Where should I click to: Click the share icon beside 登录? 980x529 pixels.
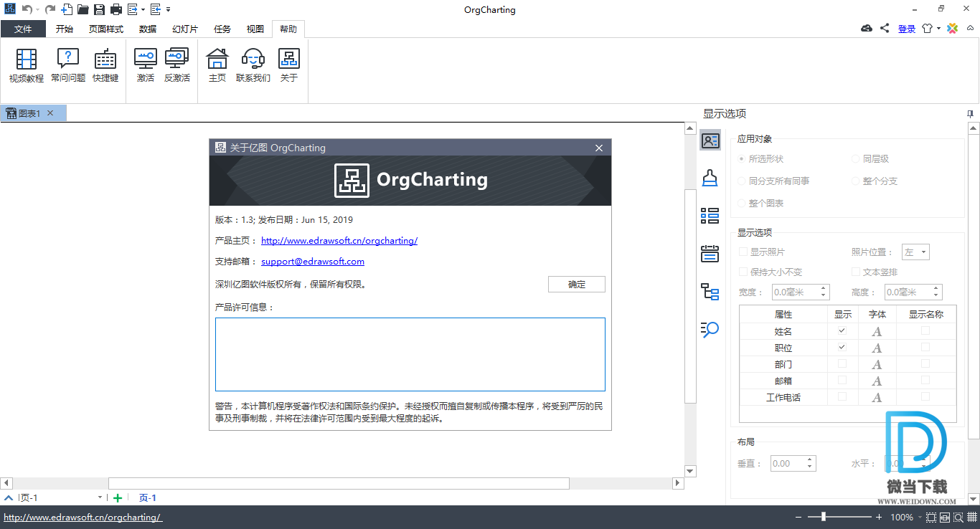(x=885, y=28)
